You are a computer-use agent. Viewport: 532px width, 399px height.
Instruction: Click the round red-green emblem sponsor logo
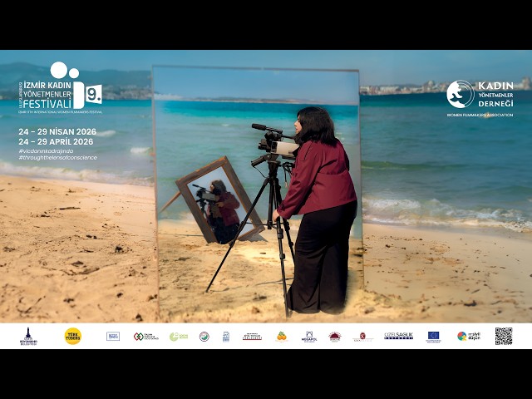(204, 337)
